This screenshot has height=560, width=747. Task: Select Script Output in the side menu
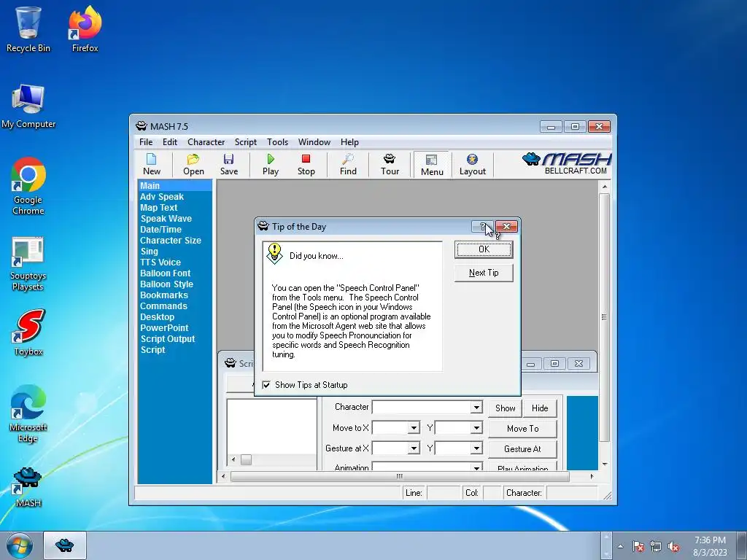point(167,339)
